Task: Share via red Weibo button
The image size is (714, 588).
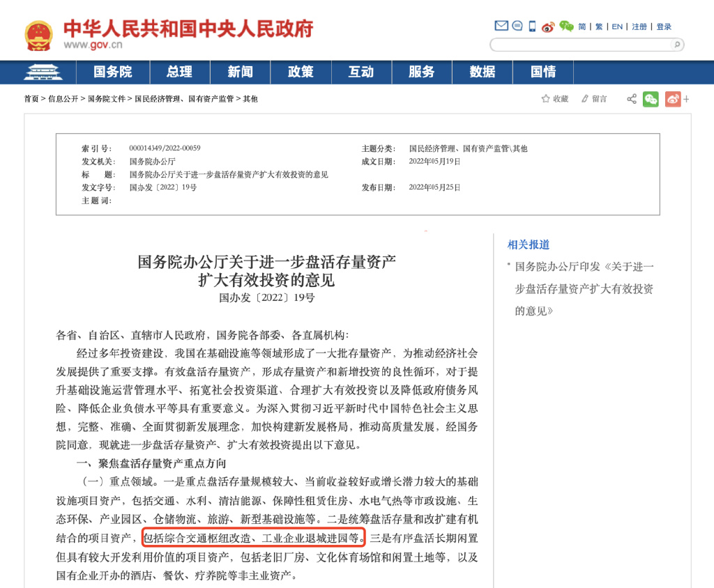Action: click(x=673, y=99)
